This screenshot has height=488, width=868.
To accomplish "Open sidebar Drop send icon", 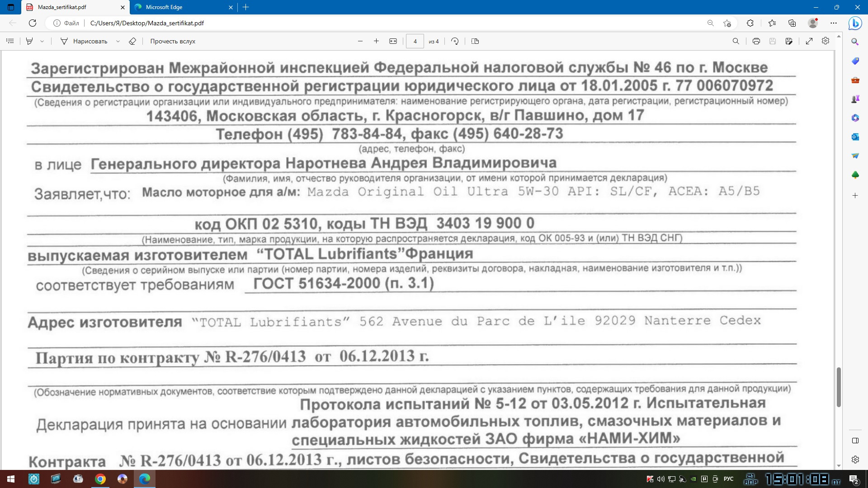I will pos(855,156).
